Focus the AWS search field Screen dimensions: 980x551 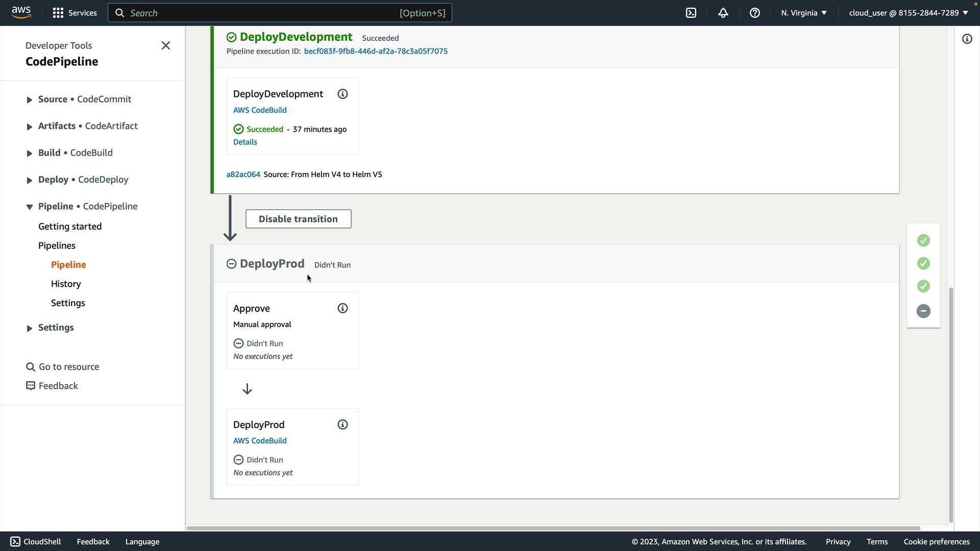(265, 13)
